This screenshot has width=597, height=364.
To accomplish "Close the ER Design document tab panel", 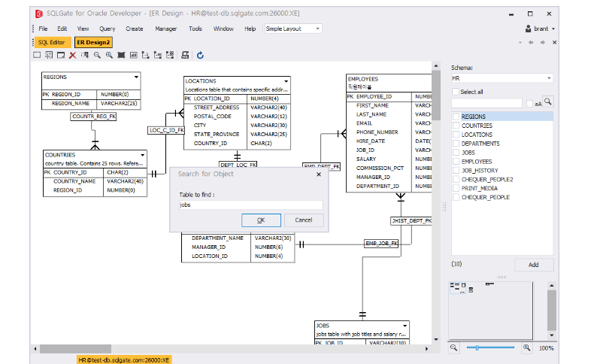I will point(554,42).
